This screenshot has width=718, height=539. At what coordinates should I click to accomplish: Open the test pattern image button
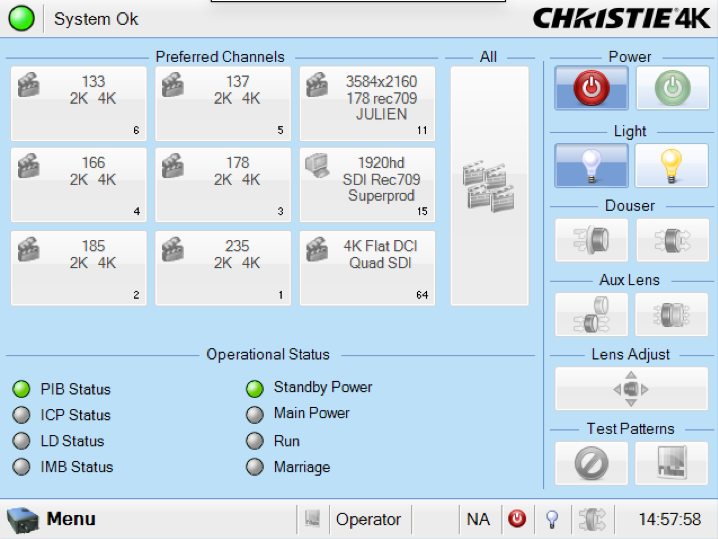click(672, 463)
